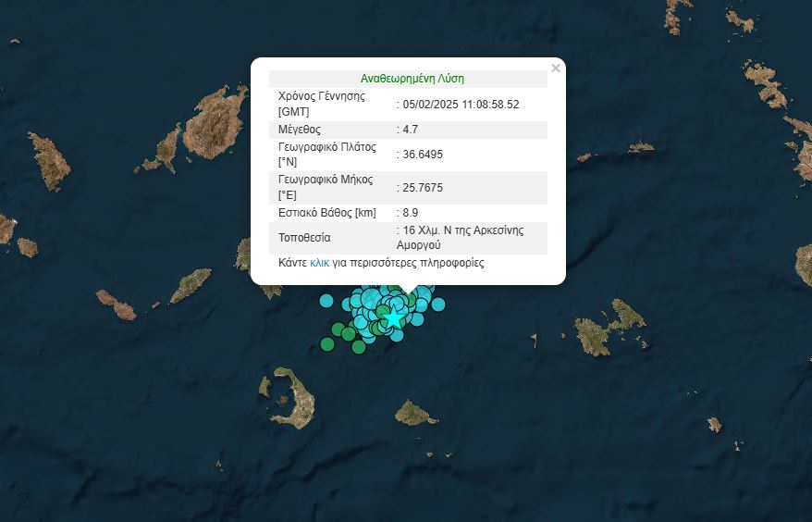Click the 'Αναθεωρημένη Λύση' popup header
Viewport: 812px width, 522px height.
pyautogui.click(x=412, y=79)
